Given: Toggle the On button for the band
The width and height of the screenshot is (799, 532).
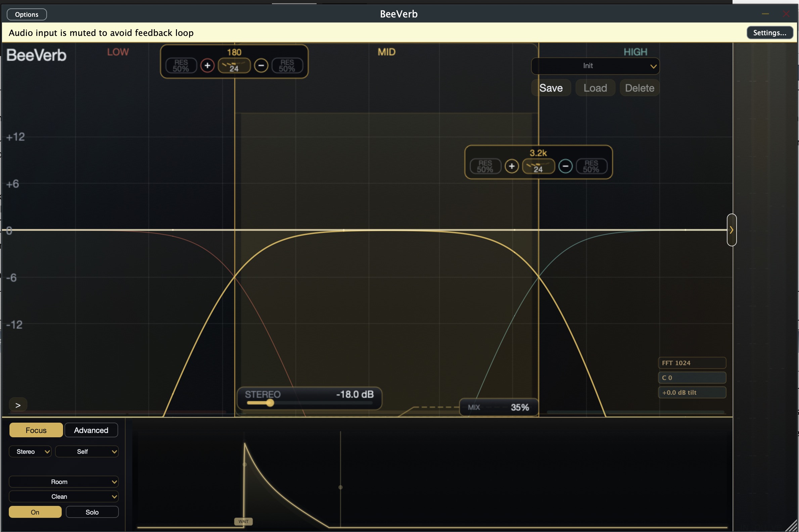Looking at the screenshot, I should click(x=35, y=512).
